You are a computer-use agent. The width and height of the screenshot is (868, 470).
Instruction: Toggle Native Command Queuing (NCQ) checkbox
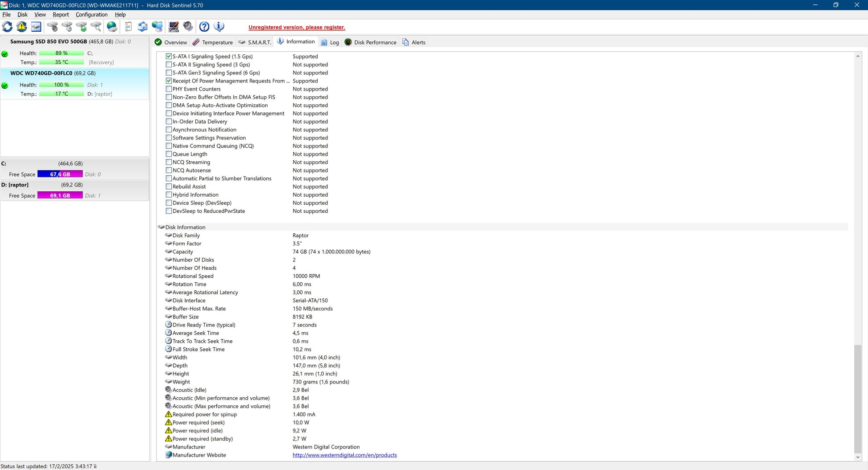point(169,146)
